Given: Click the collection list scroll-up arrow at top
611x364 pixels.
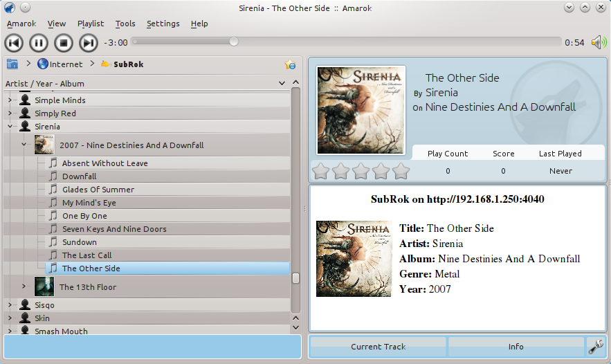Looking at the screenshot, I should 295,82.
